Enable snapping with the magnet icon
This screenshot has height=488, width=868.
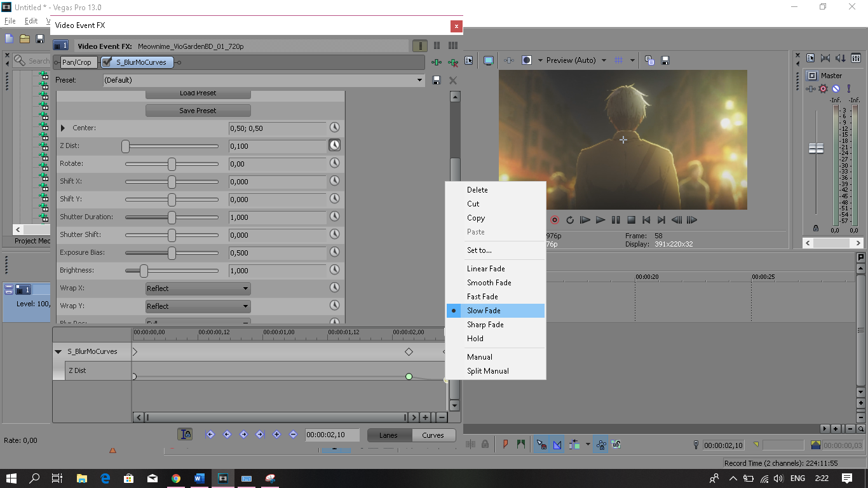541,444
